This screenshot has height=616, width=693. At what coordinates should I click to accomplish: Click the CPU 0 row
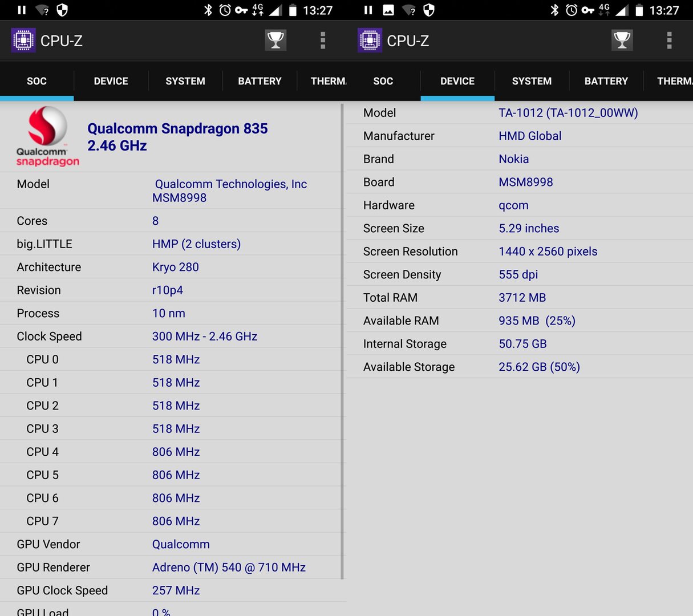tap(172, 359)
